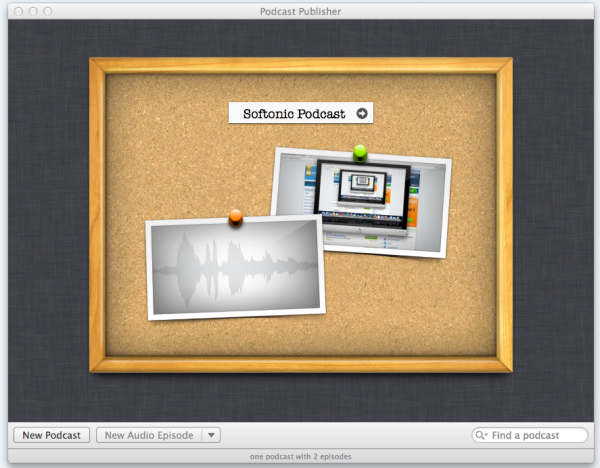Image resolution: width=600 pixels, height=468 pixels.
Task: Close the Podcast Publisher window
Action: tap(14, 9)
